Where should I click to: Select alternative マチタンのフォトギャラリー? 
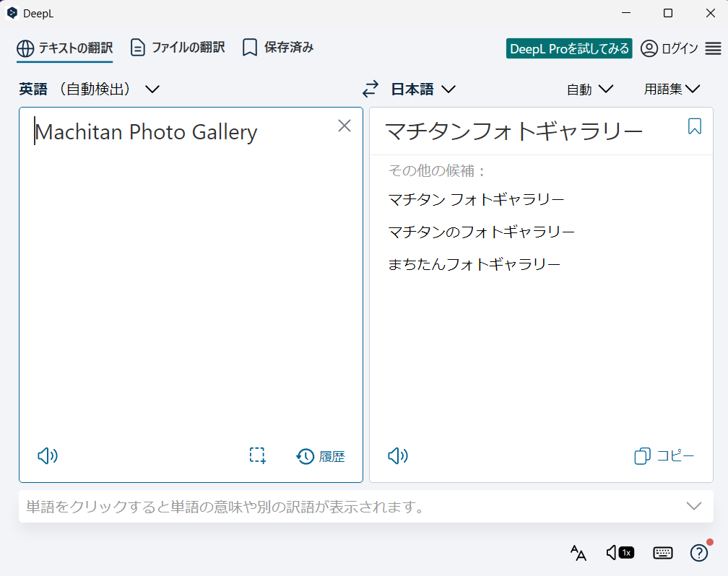481,232
